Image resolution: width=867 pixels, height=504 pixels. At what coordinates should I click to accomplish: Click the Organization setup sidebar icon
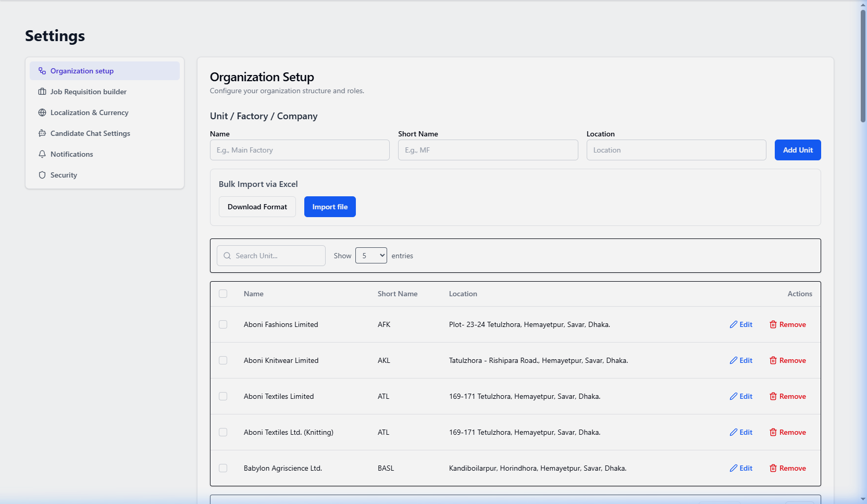pyautogui.click(x=42, y=71)
